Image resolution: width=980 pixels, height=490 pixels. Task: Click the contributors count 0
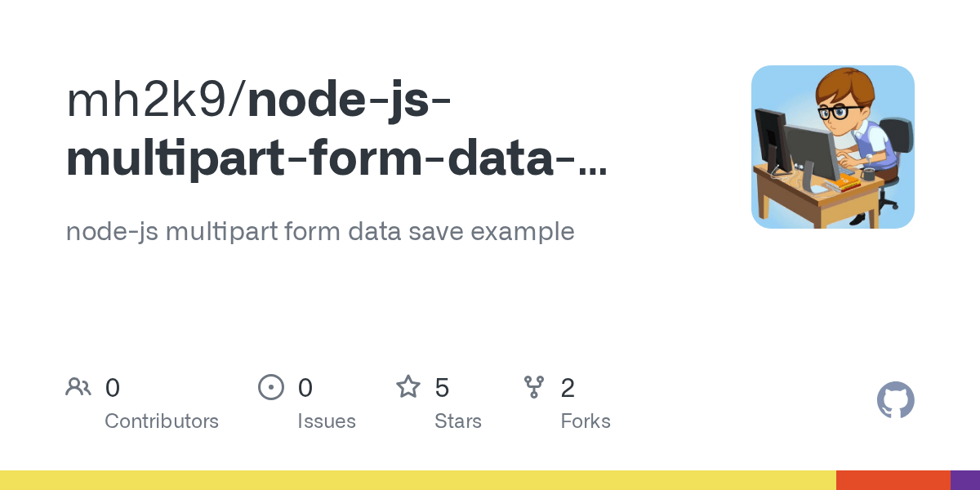(113, 388)
